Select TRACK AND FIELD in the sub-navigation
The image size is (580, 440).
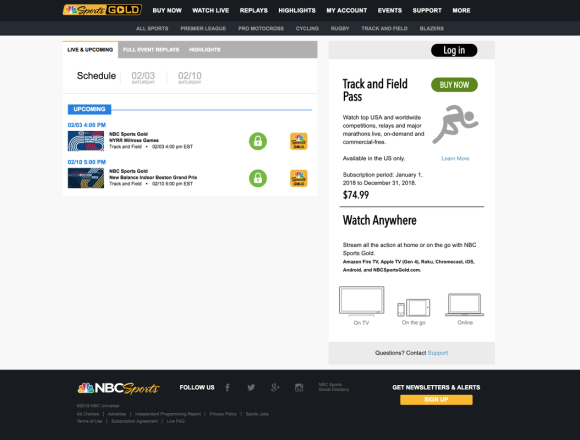click(384, 28)
